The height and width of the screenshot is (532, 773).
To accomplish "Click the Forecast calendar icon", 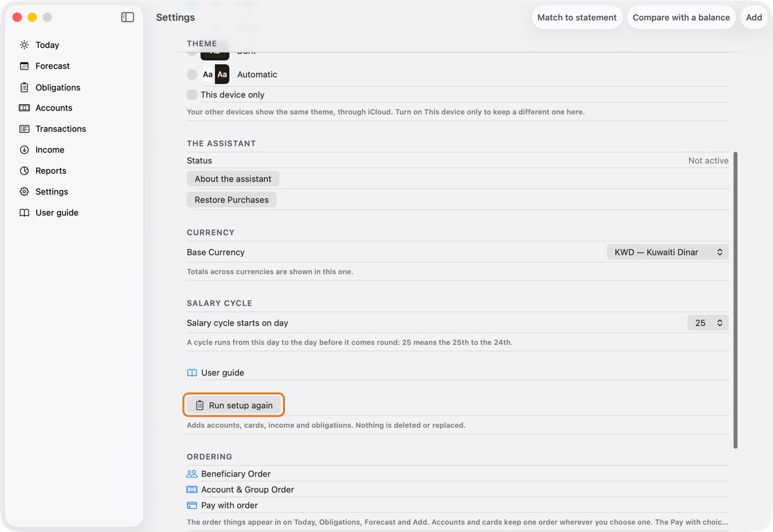I will tap(24, 66).
